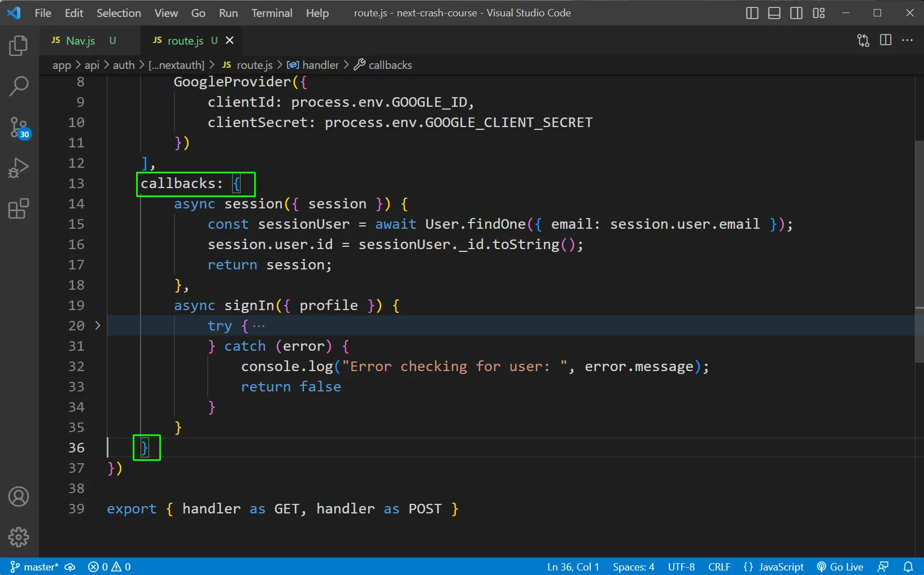Click the VS Code logo icon
The image size is (924, 575).
[14, 12]
